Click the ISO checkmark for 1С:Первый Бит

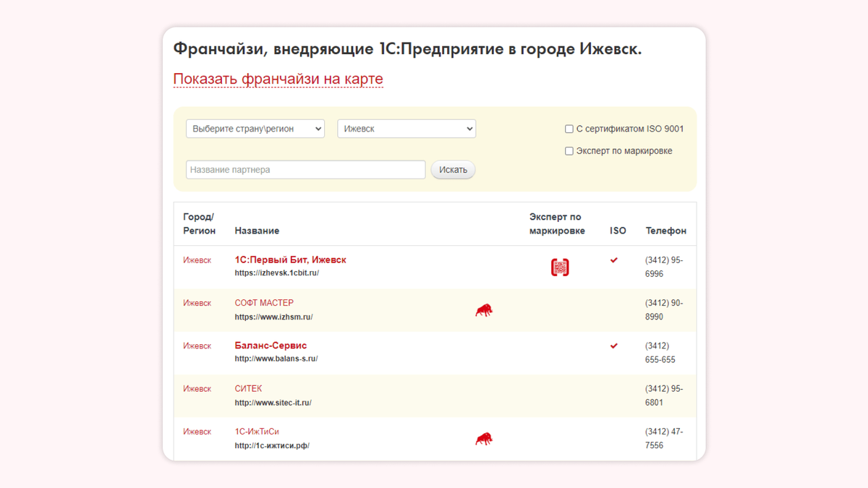click(614, 260)
